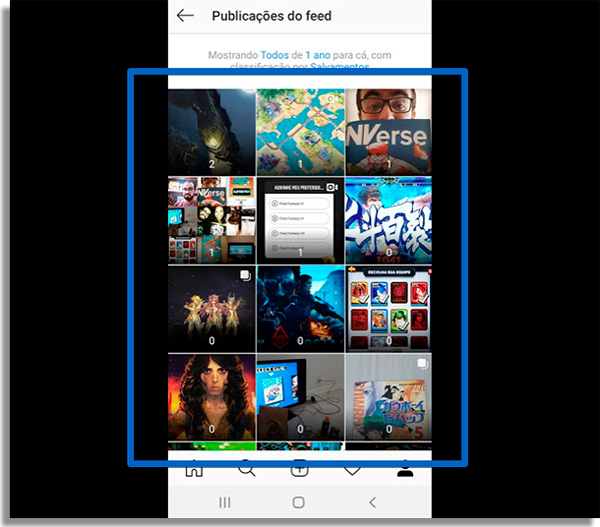Open the dark lighthouse post with 2 saves
The width and height of the screenshot is (600, 527).
pyautogui.click(x=212, y=132)
